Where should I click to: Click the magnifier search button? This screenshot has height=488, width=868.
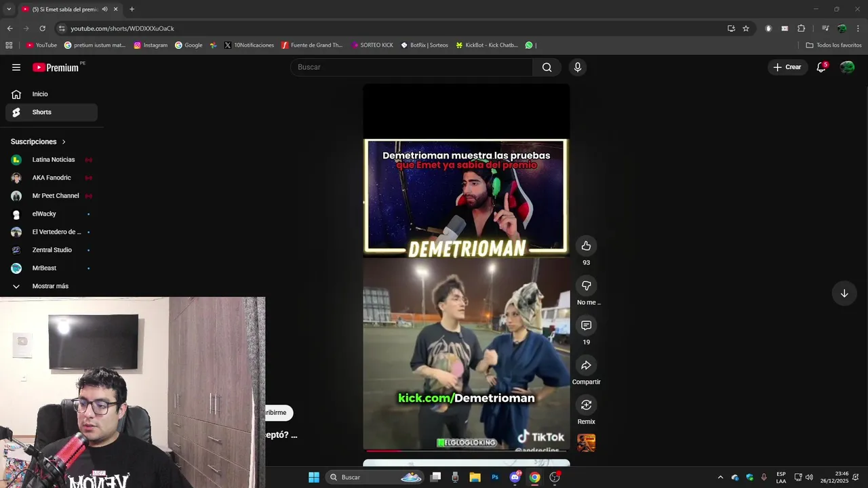click(547, 67)
